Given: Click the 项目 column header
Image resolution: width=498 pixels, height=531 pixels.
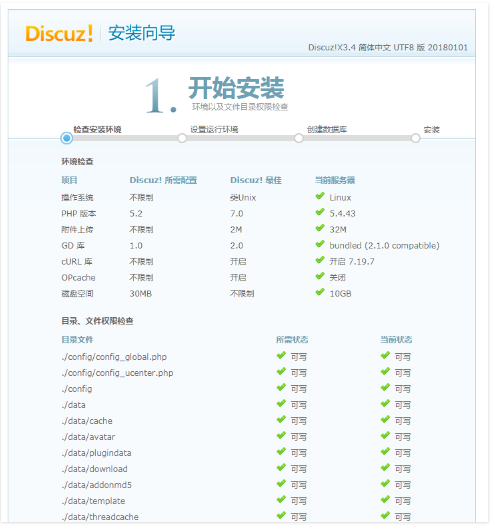Looking at the screenshot, I should point(69,180).
